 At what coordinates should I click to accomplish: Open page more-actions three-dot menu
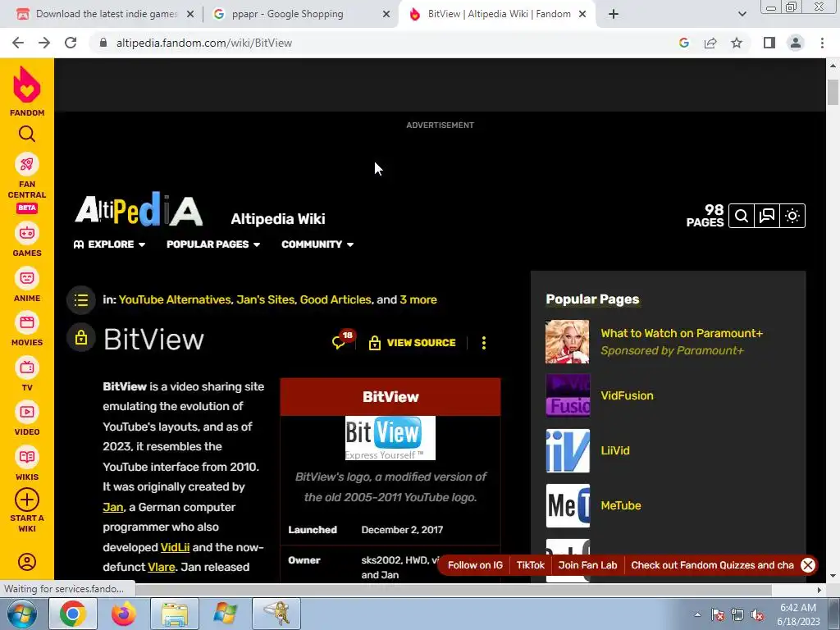(484, 343)
